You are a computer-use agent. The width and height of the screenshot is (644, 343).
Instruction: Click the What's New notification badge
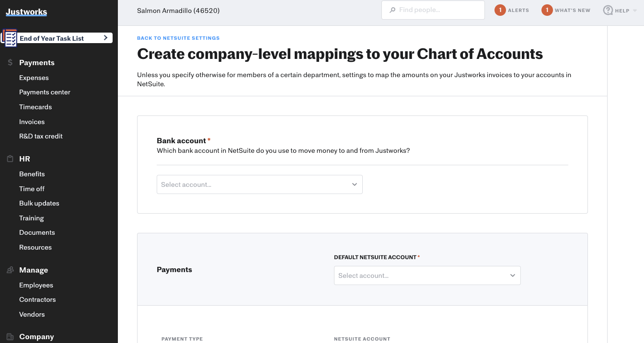click(x=547, y=10)
